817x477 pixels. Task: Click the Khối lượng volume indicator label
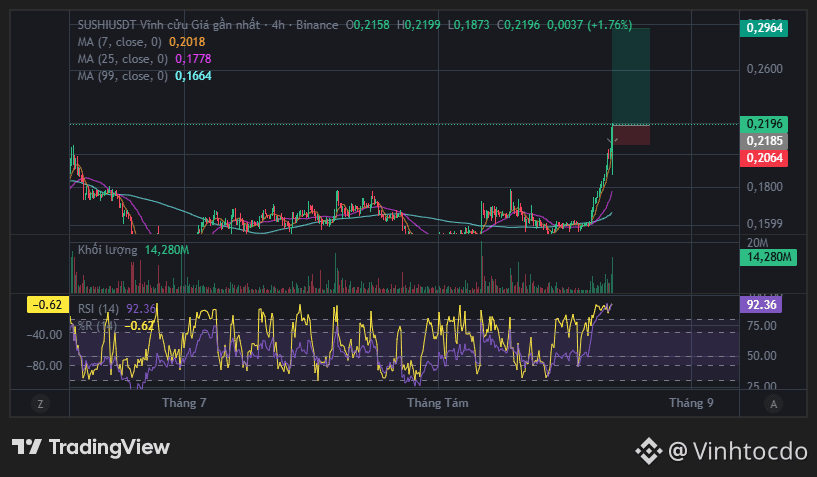(x=107, y=250)
